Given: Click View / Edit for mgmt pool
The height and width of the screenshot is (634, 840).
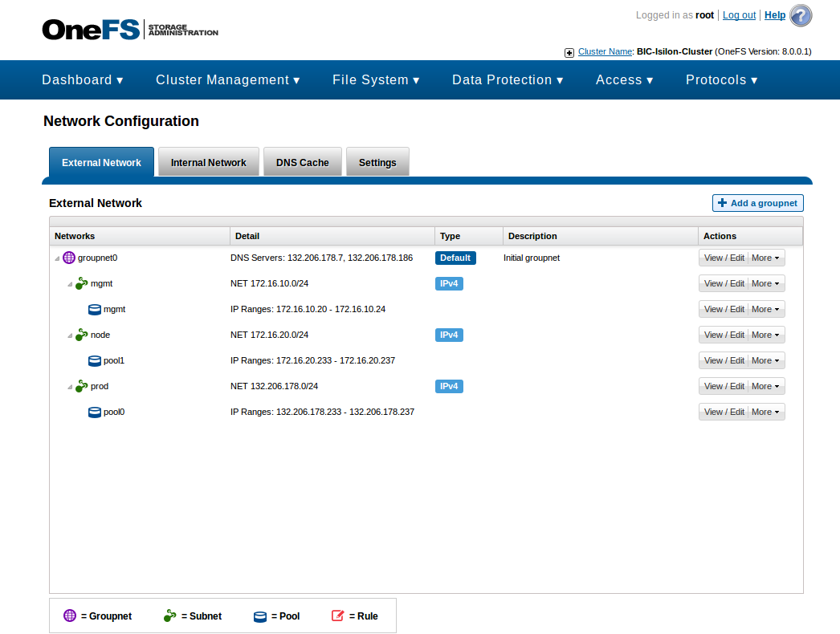Looking at the screenshot, I should [724, 309].
